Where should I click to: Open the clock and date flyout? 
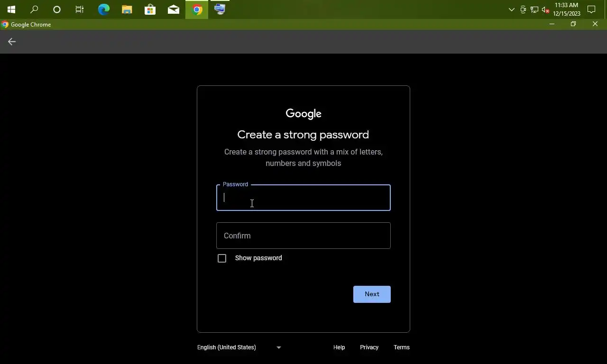click(x=566, y=9)
